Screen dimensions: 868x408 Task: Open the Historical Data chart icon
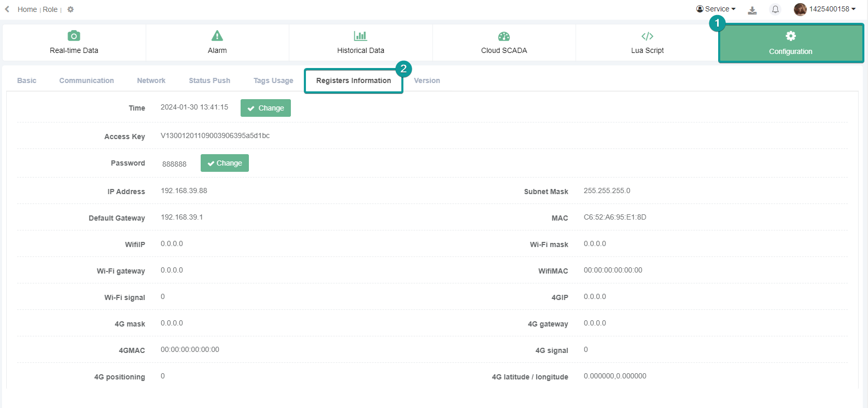360,36
